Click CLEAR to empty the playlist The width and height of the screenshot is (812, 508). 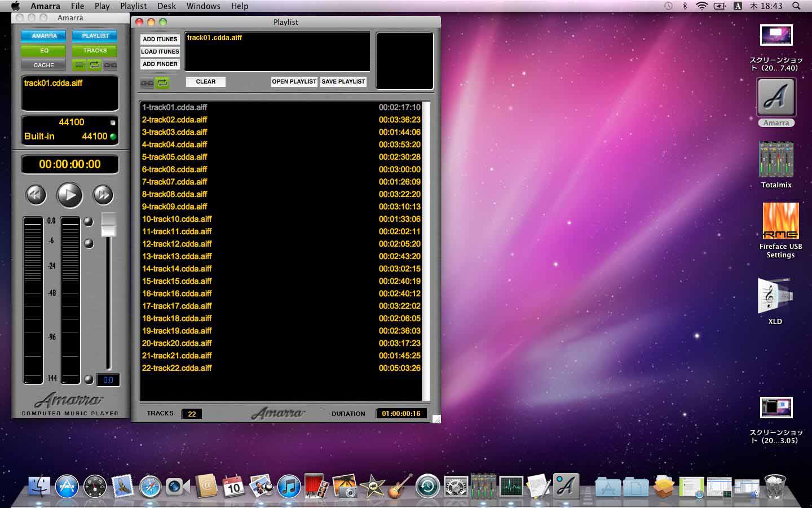click(x=206, y=81)
